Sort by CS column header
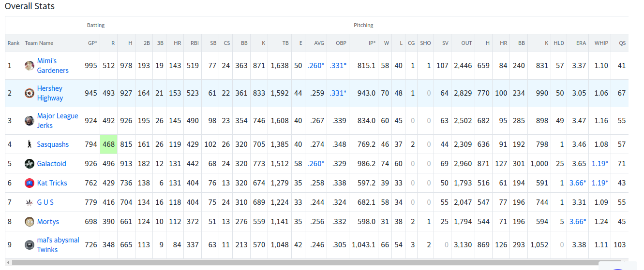644x270 pixels. tap(227, 43)
